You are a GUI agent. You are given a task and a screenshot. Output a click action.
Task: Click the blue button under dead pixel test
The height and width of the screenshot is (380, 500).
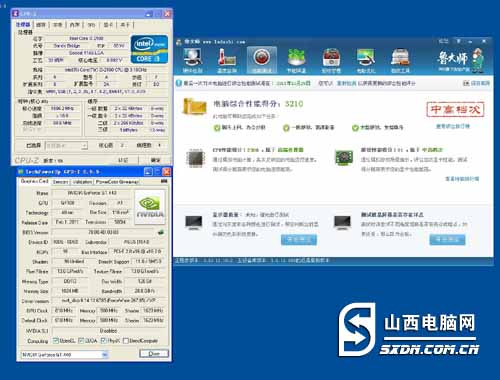pyautogui.click(x=447, y=240)
